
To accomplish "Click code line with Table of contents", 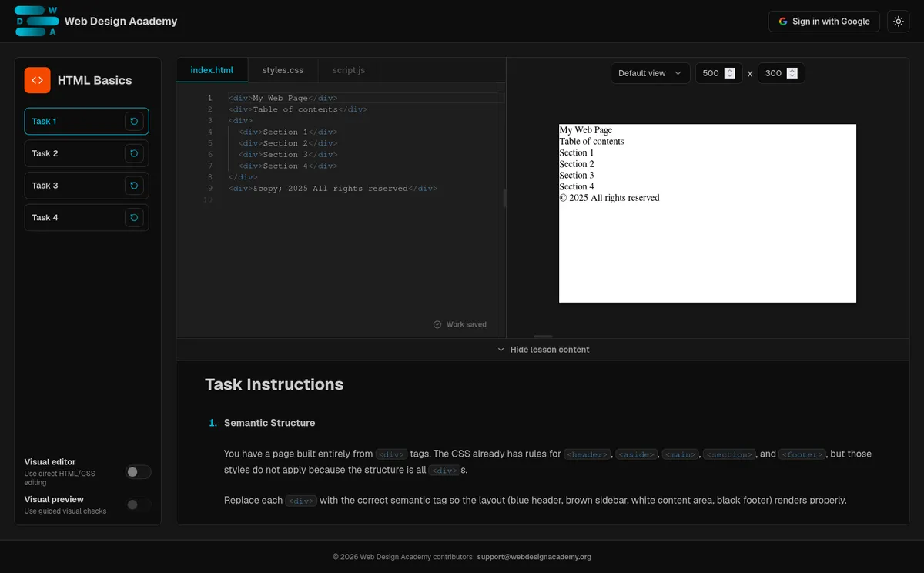I will pyautogui.click(x=297, y=109).
